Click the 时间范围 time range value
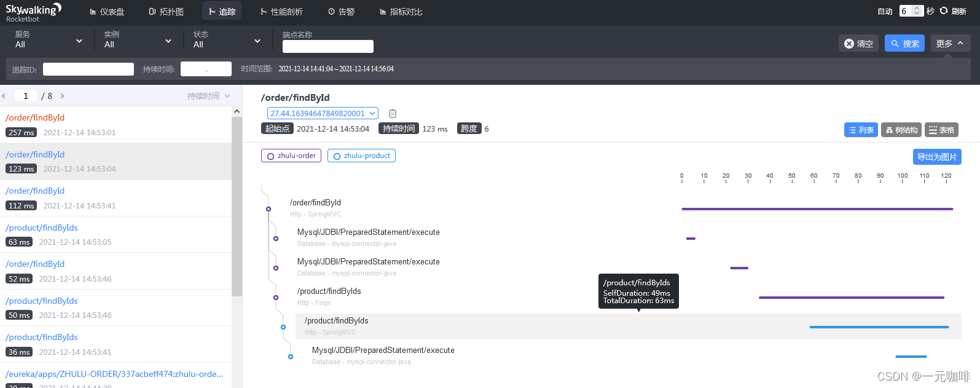The image size is (980, 388). pos(336,69)
